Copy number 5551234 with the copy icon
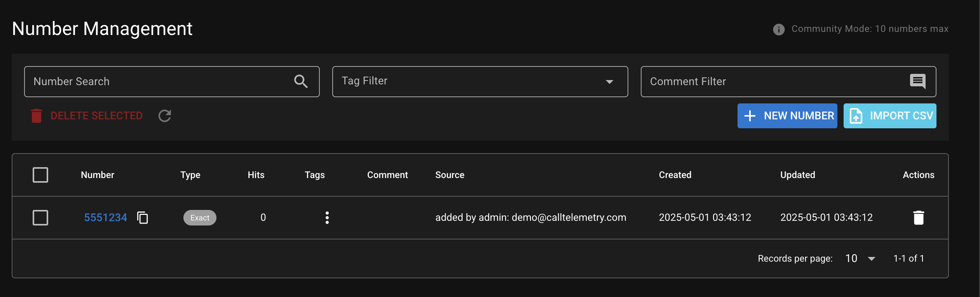Image resolution: width=980 pixels, height=297 pixels. pos(143,217)
